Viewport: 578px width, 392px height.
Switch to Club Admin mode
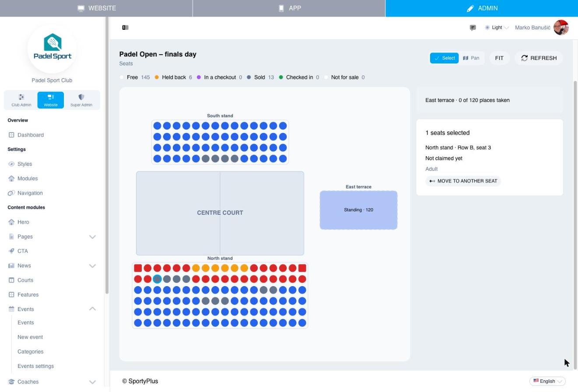tap(21, 100)
